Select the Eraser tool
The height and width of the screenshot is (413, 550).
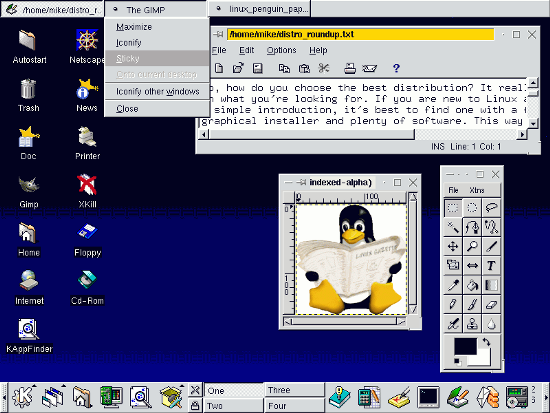[x=491, y=304]
